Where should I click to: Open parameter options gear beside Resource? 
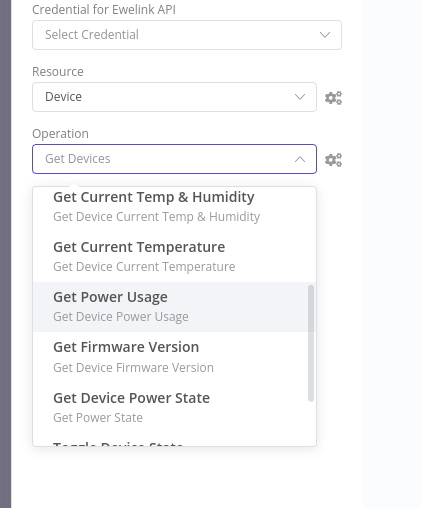pos(333,98)
